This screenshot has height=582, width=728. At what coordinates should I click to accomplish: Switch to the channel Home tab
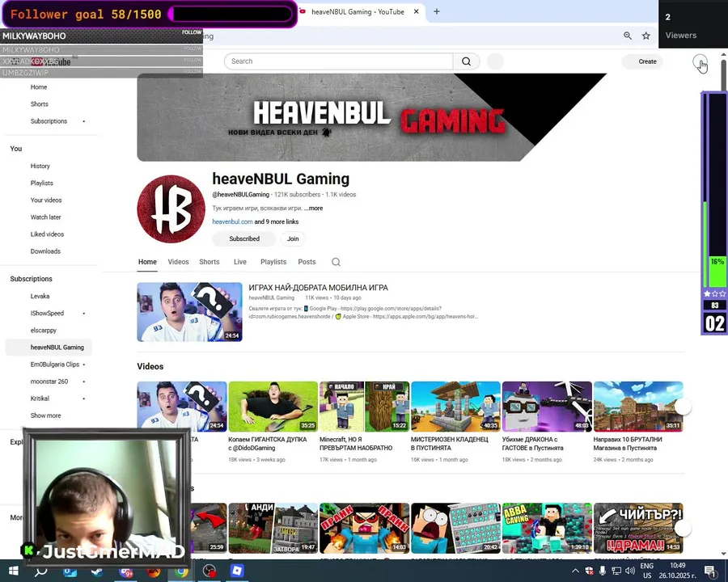pos(147,262)
